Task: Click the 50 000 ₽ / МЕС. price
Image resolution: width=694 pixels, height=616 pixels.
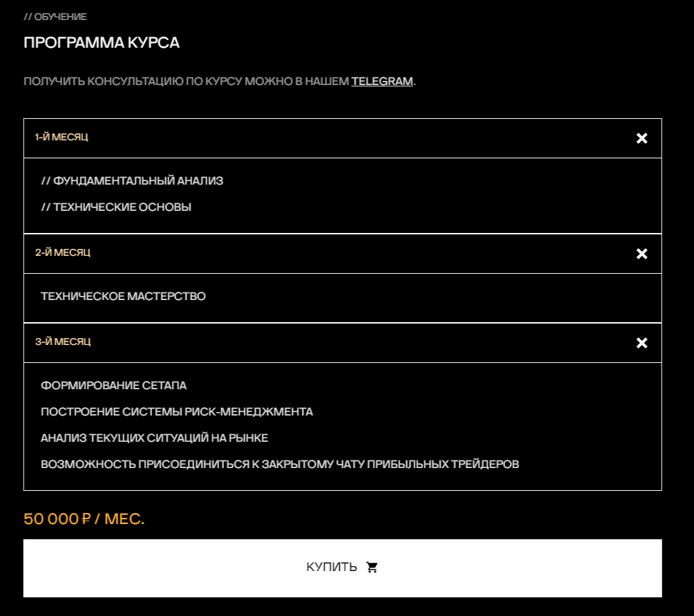Action: [x=84, y=519]
